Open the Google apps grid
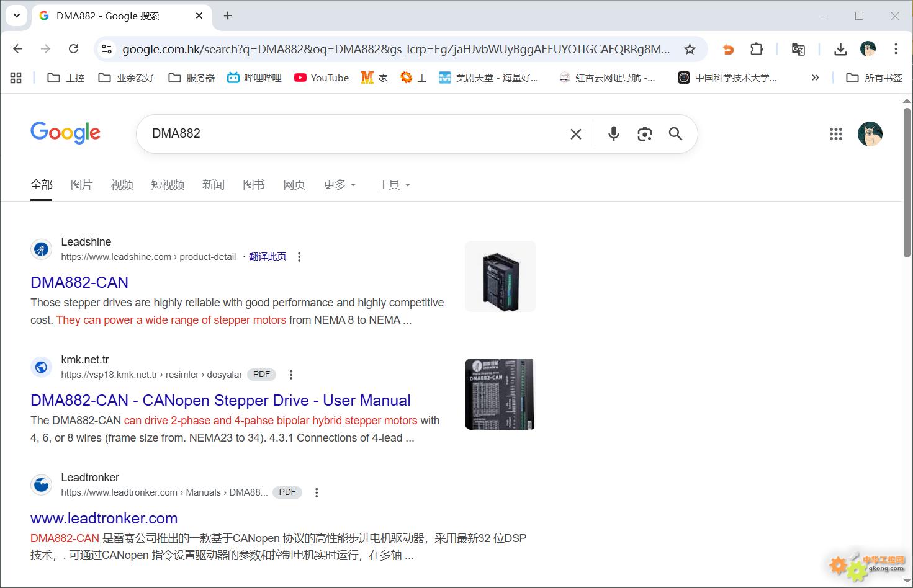The image size is (913, 588). point(835,134)
